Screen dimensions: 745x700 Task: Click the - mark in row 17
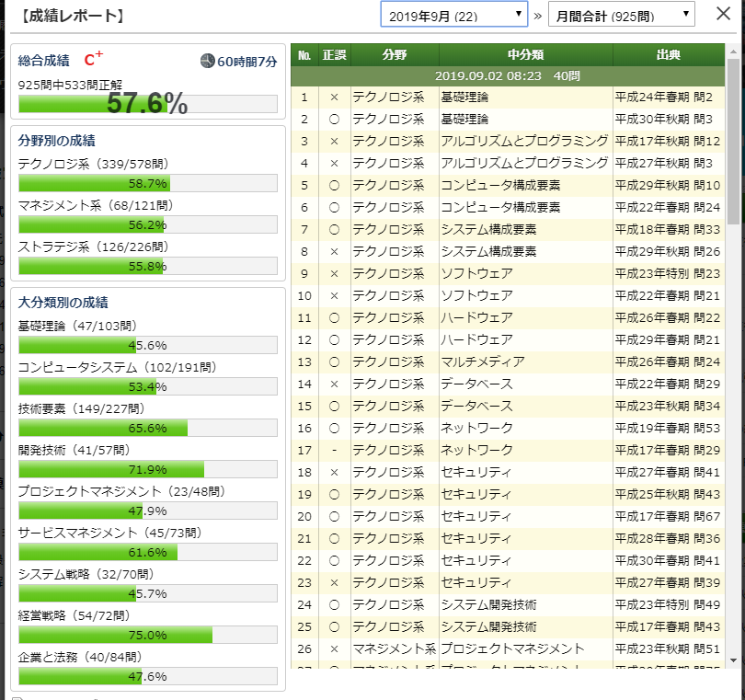335,450
